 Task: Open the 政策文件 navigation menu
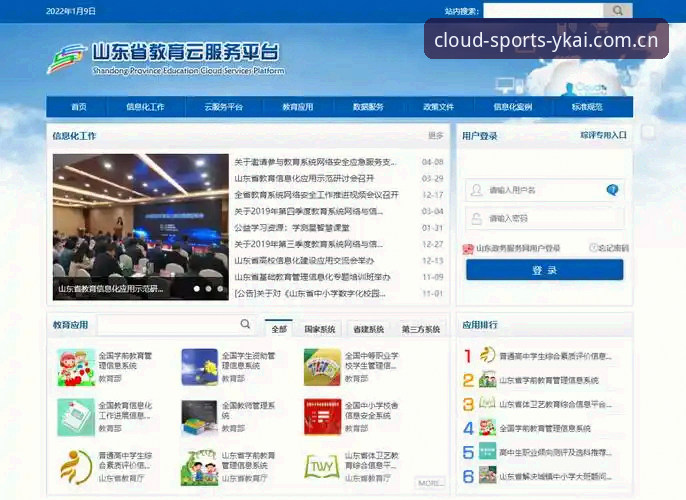[x=438, y=107]
